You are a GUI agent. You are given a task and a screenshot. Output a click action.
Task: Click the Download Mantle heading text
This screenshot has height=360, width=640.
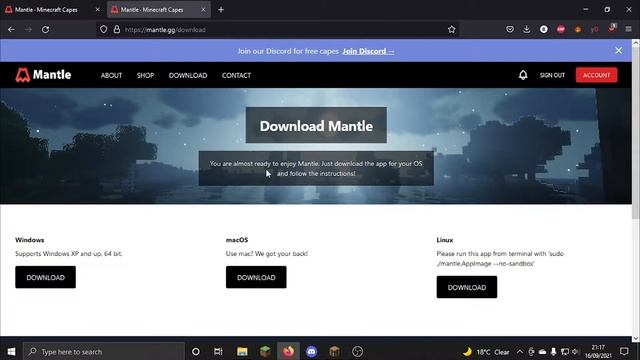[316, 126]
